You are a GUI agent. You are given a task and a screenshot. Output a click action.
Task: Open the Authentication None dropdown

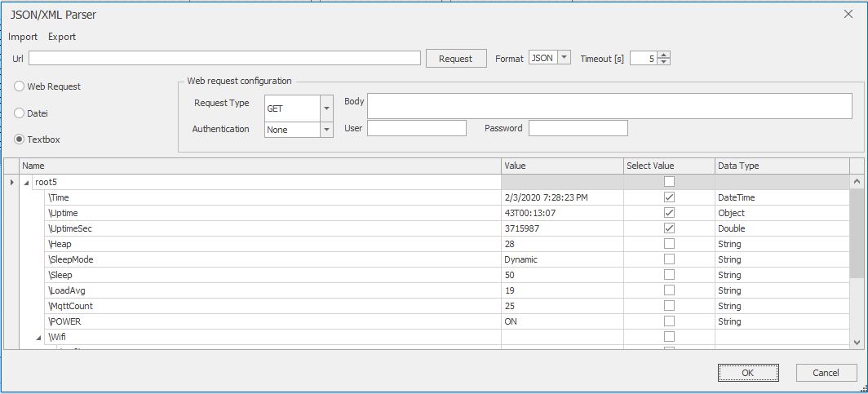[x=326, y=129]
